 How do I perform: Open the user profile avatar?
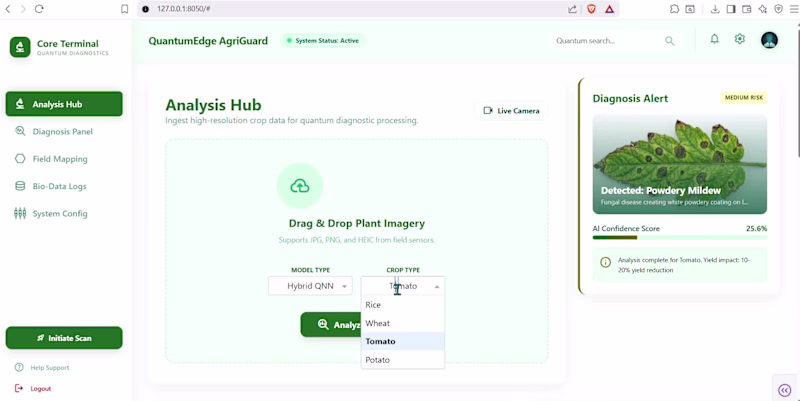click(x=769, y=40)
